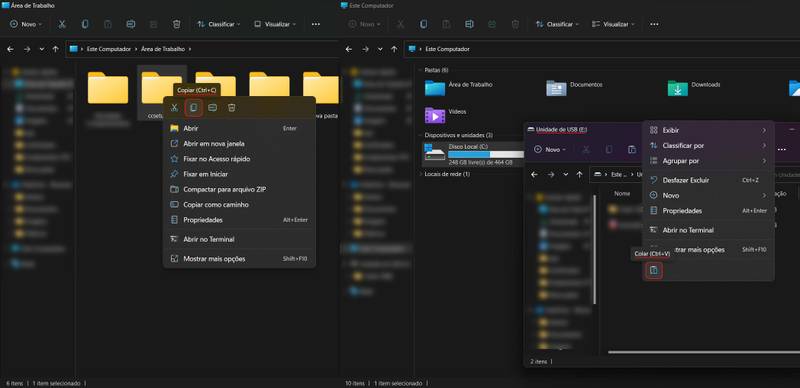Open the Vídeos folder in Este Computador

click(446, 115)
